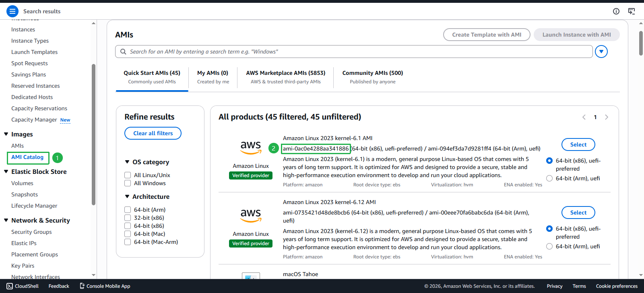Collapse the Images sidebar section
The image size is (644, 293).
pyautogui.click(x=6, y=134)
